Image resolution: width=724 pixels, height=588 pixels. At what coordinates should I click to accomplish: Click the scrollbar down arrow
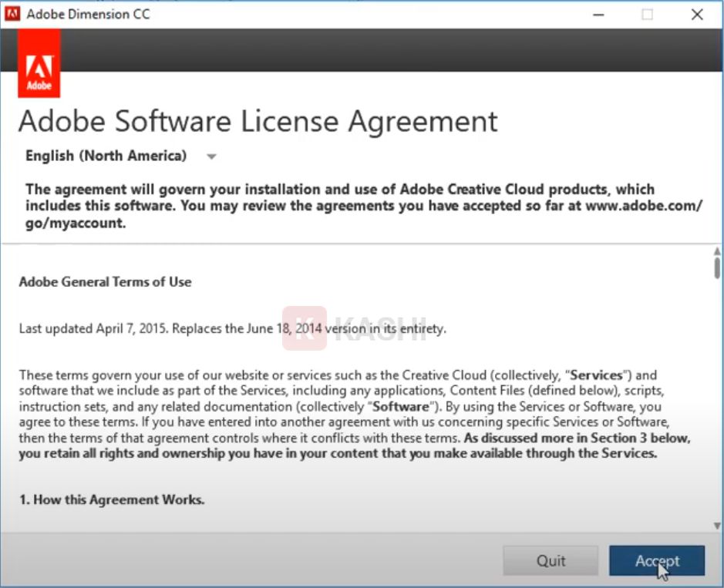tap(717, 526)
